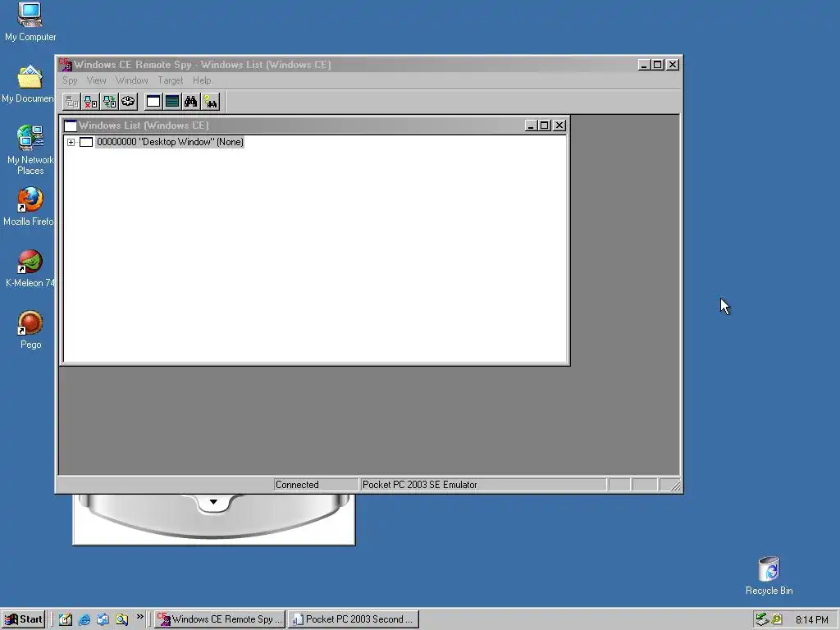840x630 pixels.
Task: Open the Start menu
Action: coord(23,619)
